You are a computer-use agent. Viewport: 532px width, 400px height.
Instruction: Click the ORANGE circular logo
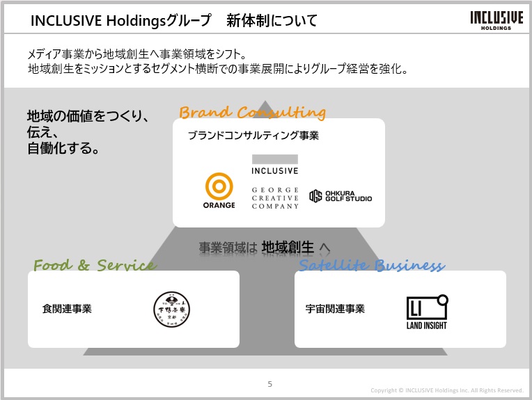[x=219, y=191]
